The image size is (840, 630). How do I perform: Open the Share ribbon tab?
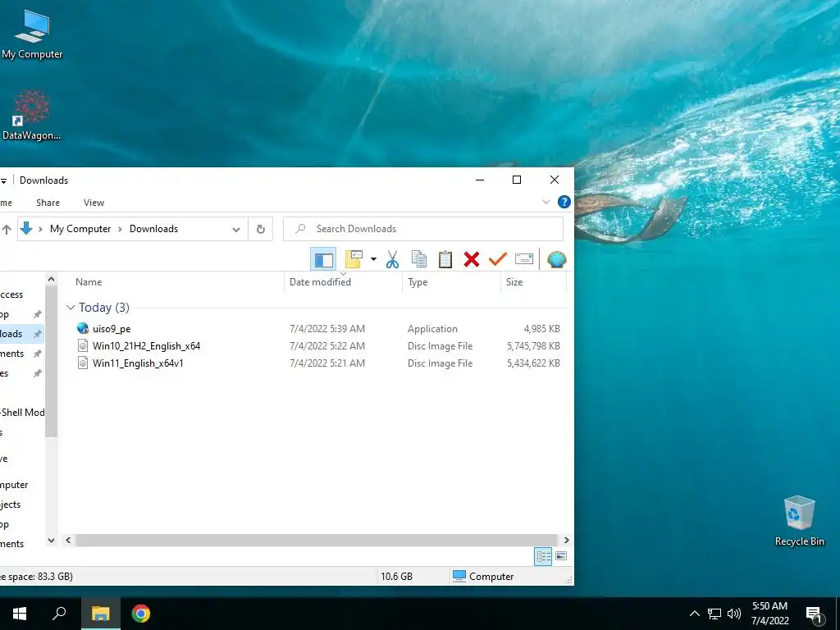tap(48, 203)
